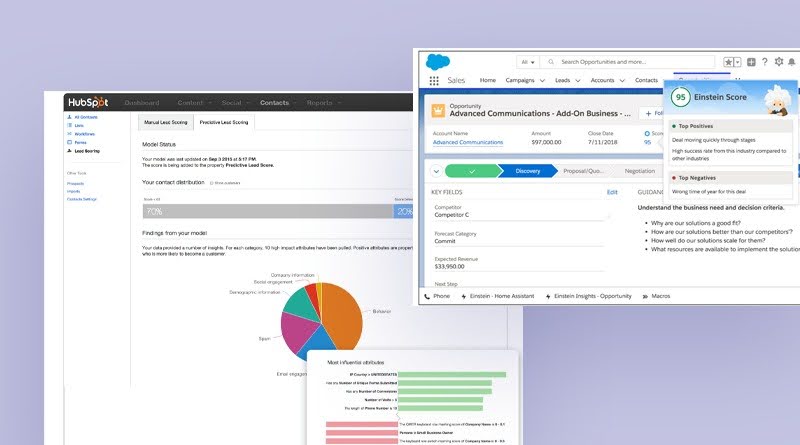Click the Macros utility bar icon
The height and width of the screenshot is (445, 800).
point(645,296)
